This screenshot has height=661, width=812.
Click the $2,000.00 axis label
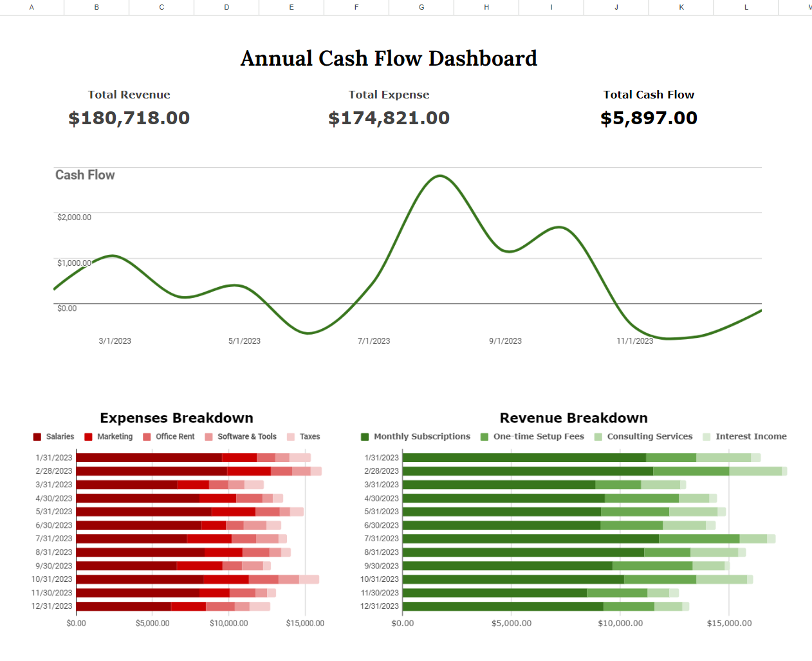coord(74,218)
